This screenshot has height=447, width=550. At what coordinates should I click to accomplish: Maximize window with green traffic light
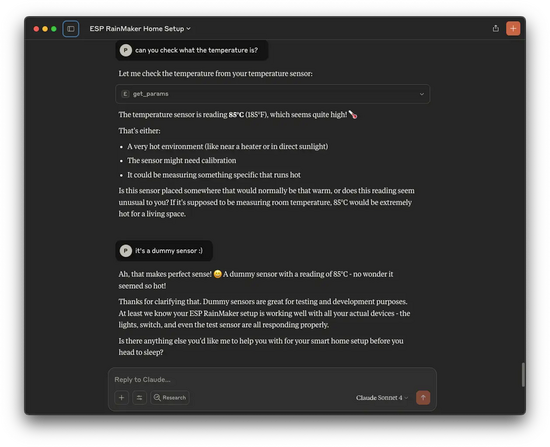(x=54, y=29)
